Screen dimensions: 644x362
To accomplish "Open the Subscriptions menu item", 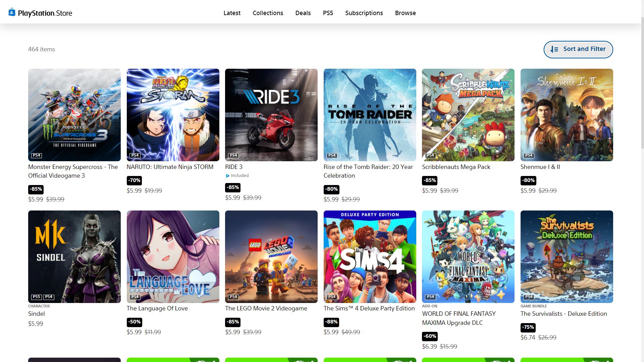I will pos(364,13).
